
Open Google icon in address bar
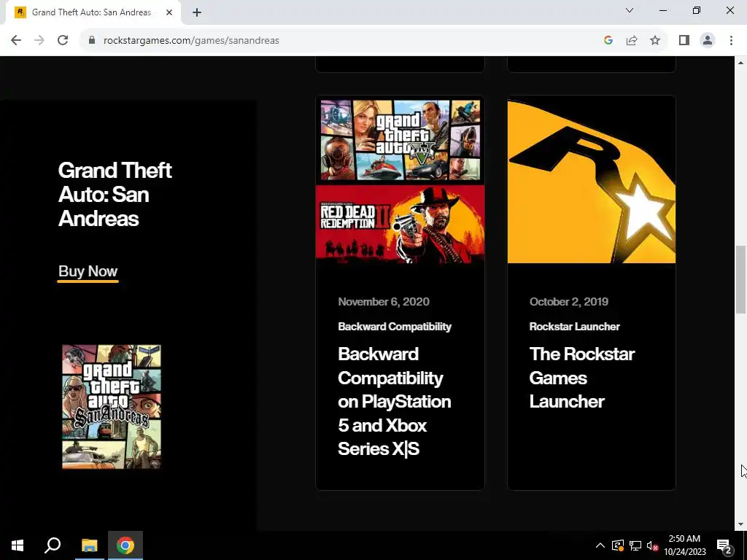(x=608, y=41)
